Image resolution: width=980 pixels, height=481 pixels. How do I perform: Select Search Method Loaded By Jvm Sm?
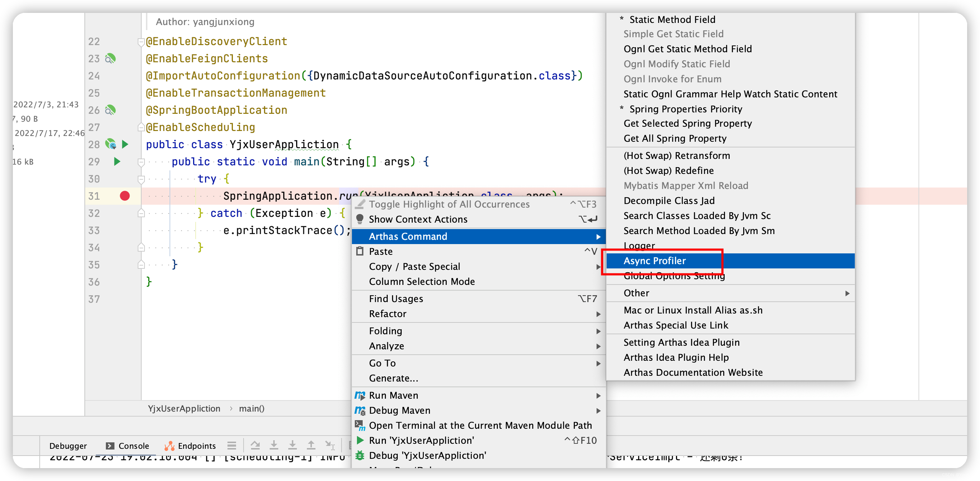tap(730, 230)
